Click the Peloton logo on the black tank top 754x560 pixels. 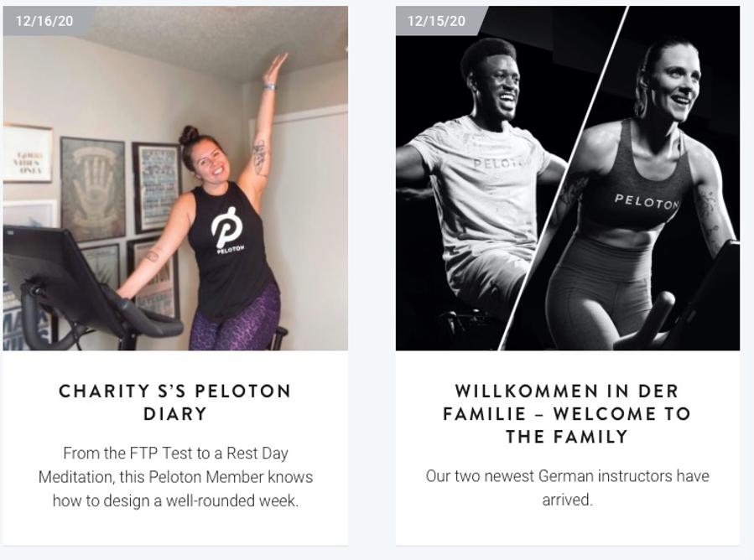(x=226, y=228)
